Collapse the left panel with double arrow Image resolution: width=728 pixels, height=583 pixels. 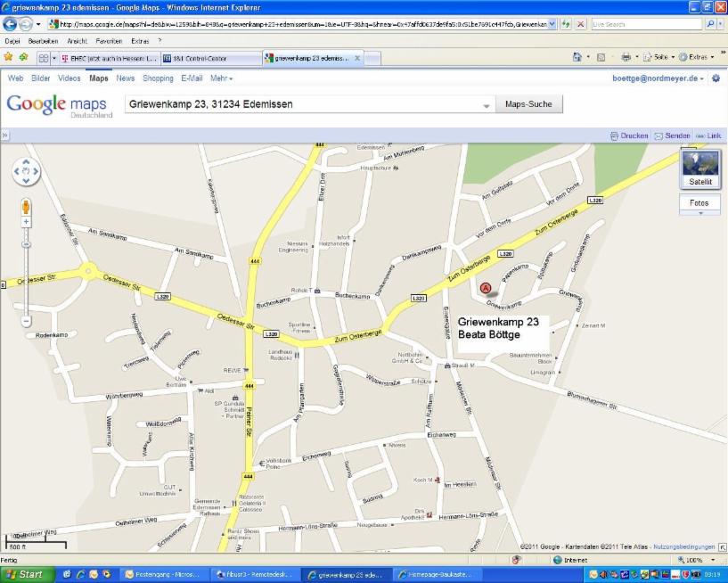[x=4, y=135]
